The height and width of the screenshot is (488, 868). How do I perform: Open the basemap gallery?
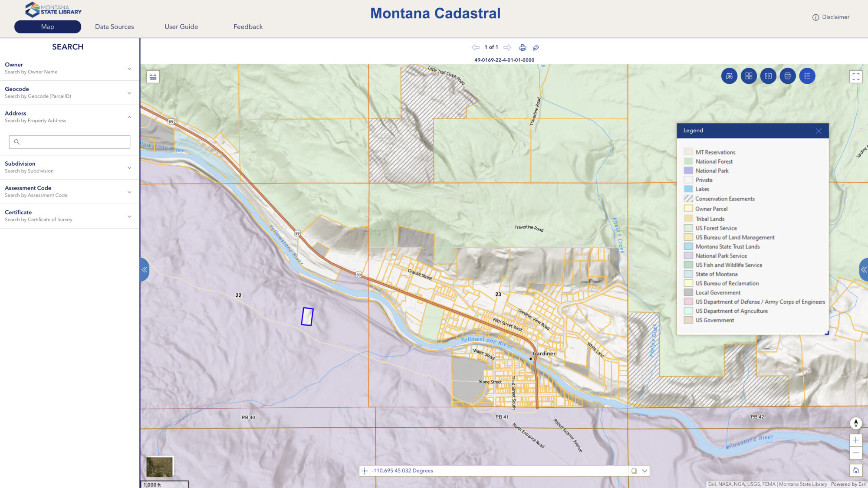748,75
